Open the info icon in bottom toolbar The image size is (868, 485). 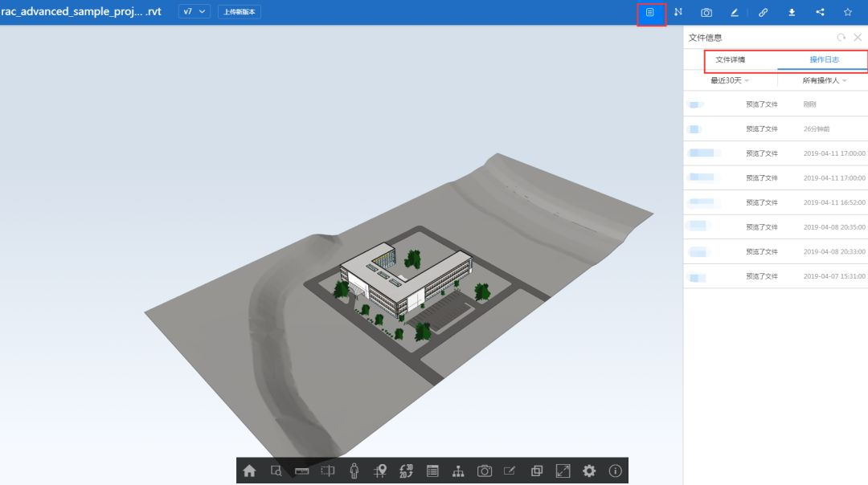(616, 471)
